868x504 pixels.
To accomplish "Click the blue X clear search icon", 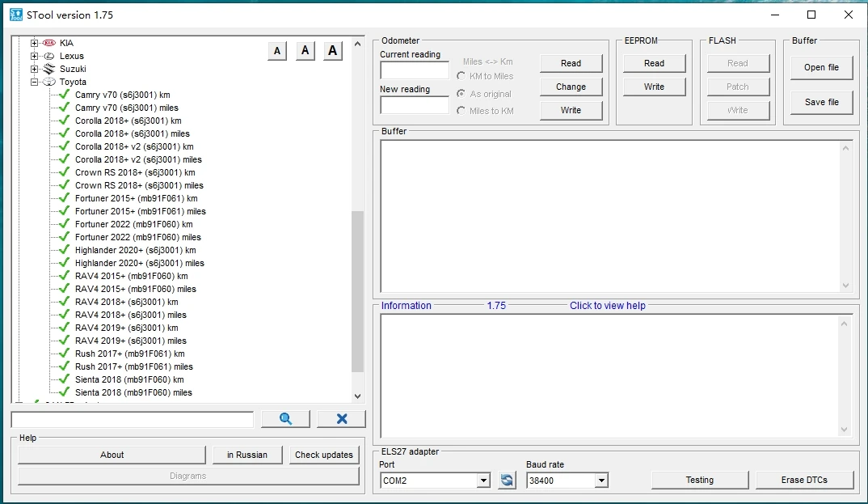I will coord(341,418).
